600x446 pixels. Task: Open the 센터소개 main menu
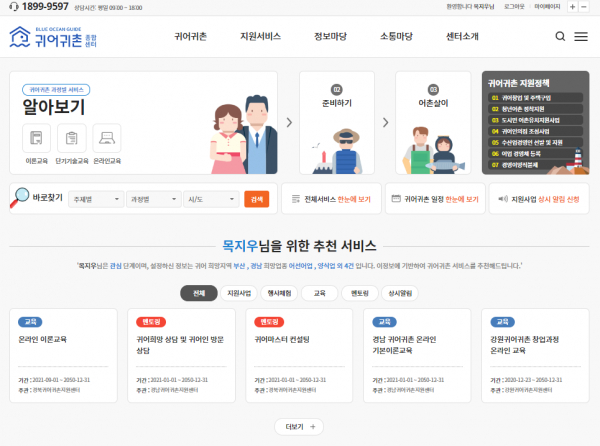click(462, 36)
